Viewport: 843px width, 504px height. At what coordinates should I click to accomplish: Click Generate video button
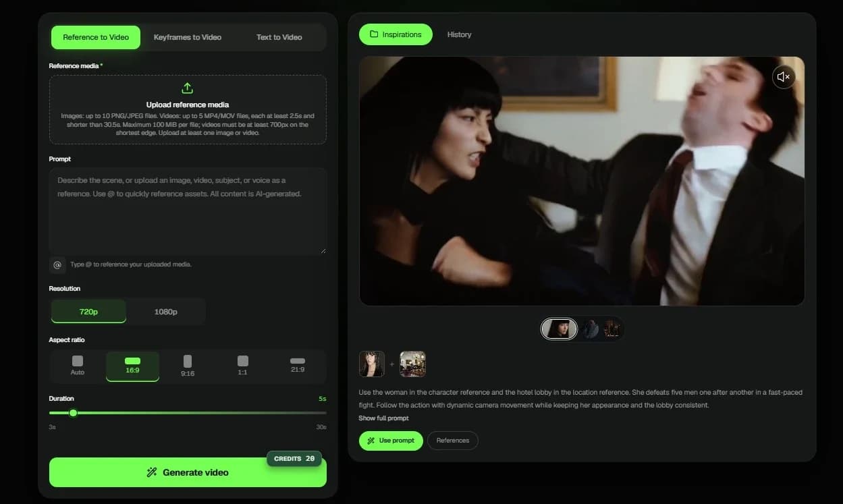pyautogui.click(x=188, y=472)
